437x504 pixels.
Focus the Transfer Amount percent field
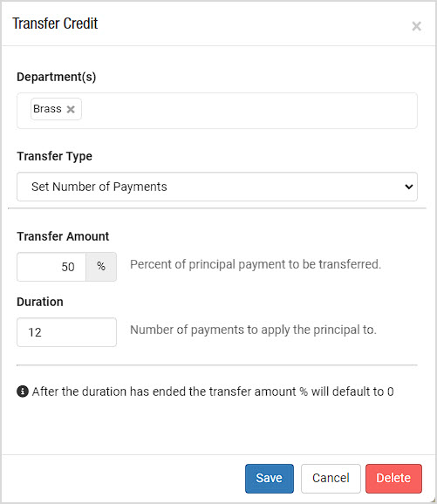tap(51, 267)
